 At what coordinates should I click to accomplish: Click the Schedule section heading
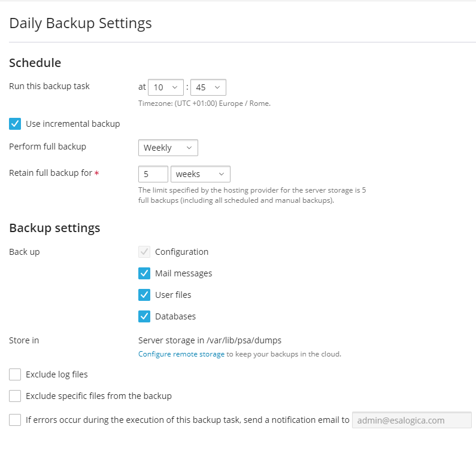tap(35, 63)
